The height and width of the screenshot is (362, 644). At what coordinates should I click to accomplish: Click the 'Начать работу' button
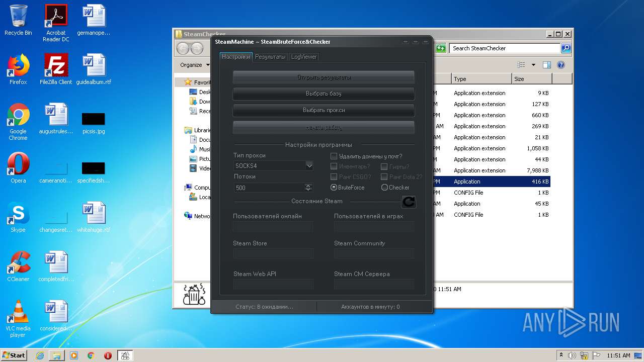click(324, 127)
